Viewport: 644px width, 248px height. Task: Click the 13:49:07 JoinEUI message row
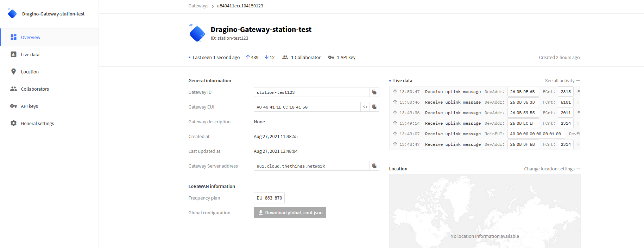(x=485, y=134)
